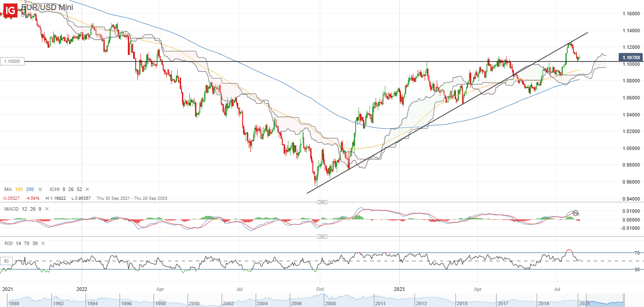
Task: Grab the resize handle above the MACD panel
Action: click(x=322, y=202)
